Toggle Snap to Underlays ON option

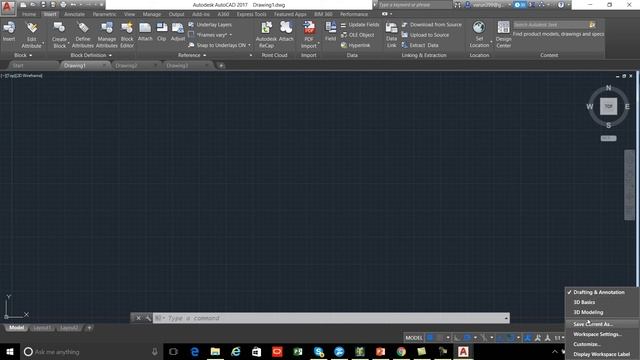coord(219,45)
